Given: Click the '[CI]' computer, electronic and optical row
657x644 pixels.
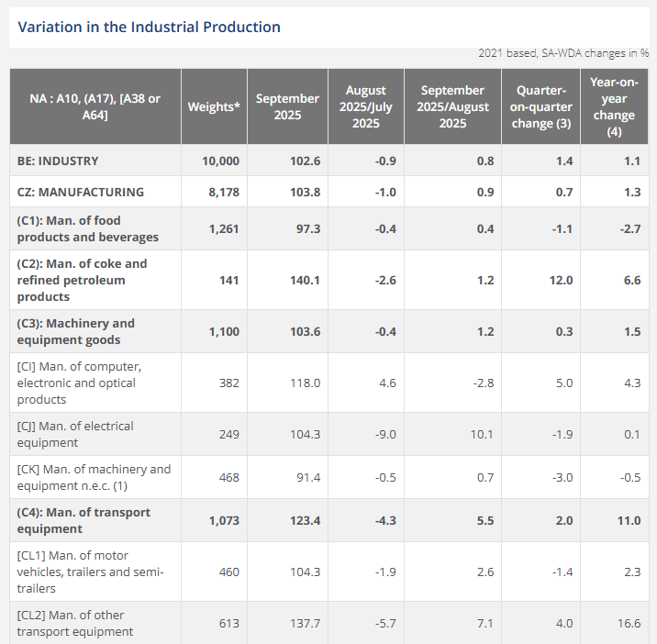Looking at the screenshot, I should click(78, 383).
